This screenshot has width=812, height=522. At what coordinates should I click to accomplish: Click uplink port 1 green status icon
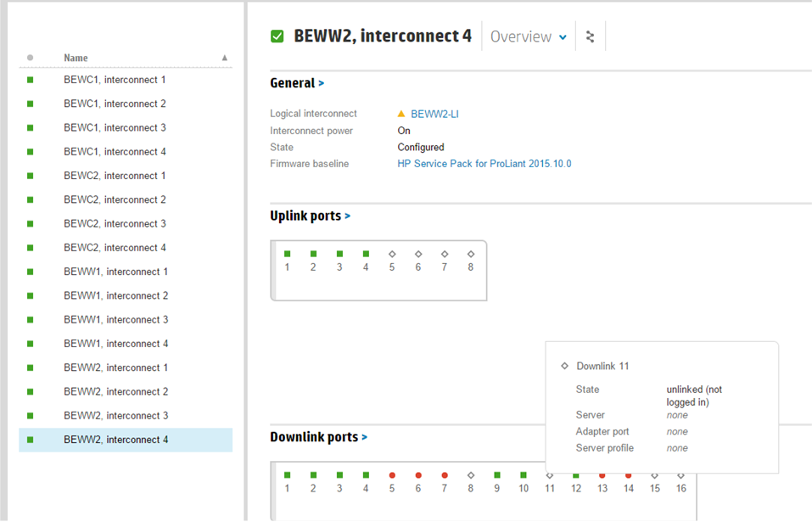(288, 254)
